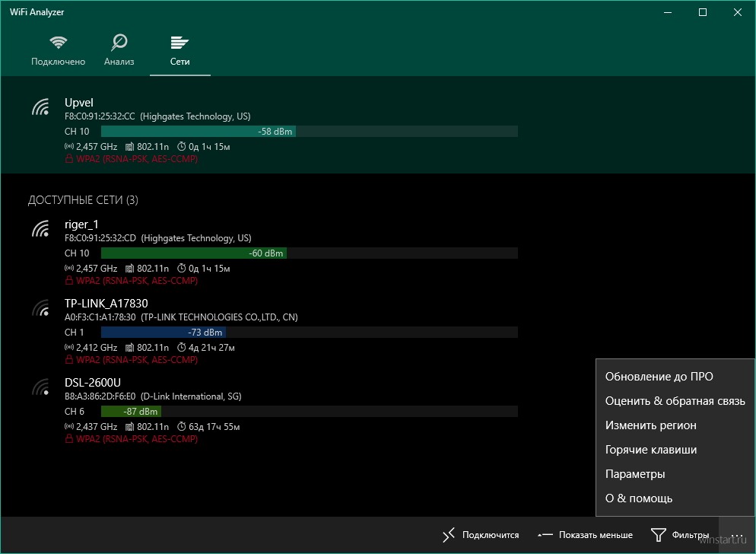The image size is (756, 554).
Task: Click the TP-LINK_A17830 lock security icon
Action: pyautogui.click(x=69, y=359)
